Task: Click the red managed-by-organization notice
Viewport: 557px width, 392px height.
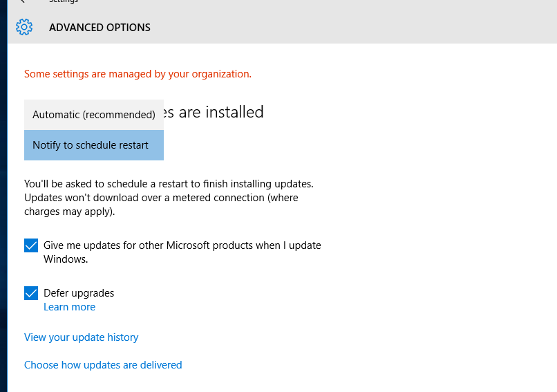Action: [x=138, y=74]
